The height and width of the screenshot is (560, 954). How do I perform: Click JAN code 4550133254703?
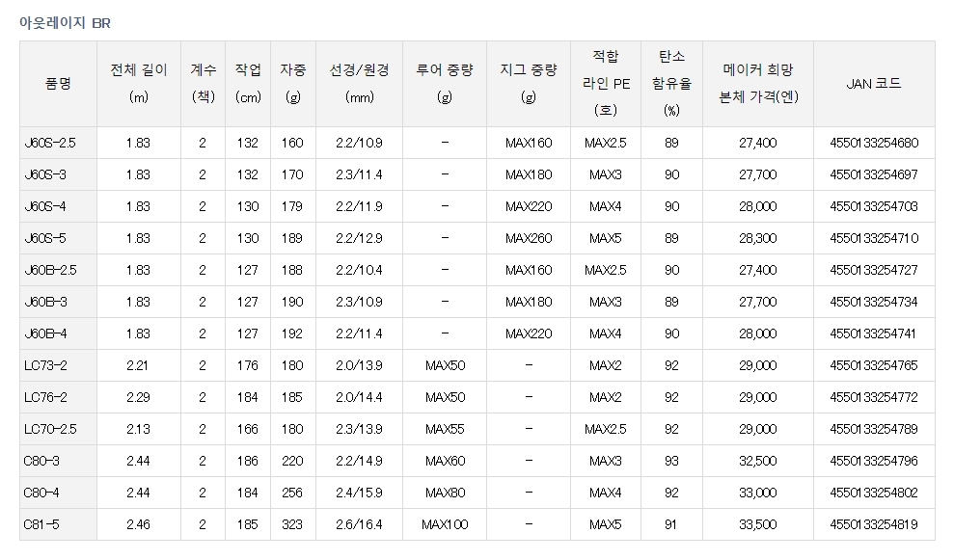pyautogui.click(x=874, y=206)
